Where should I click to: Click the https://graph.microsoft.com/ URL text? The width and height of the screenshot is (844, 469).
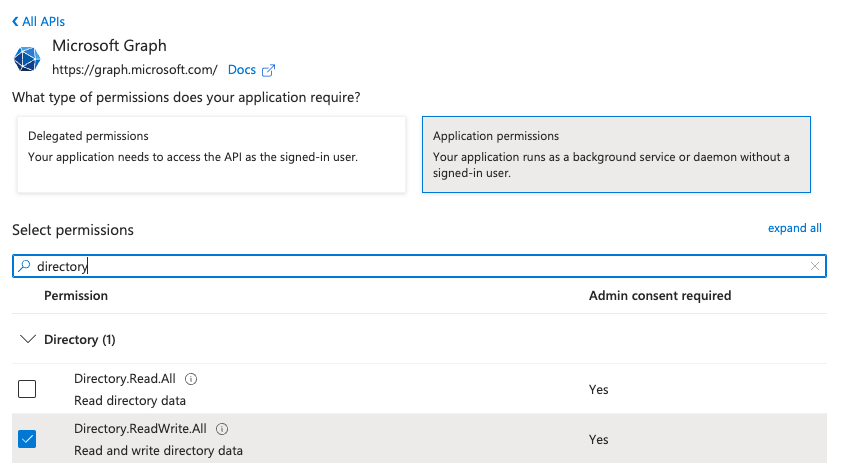click(135, 70)
